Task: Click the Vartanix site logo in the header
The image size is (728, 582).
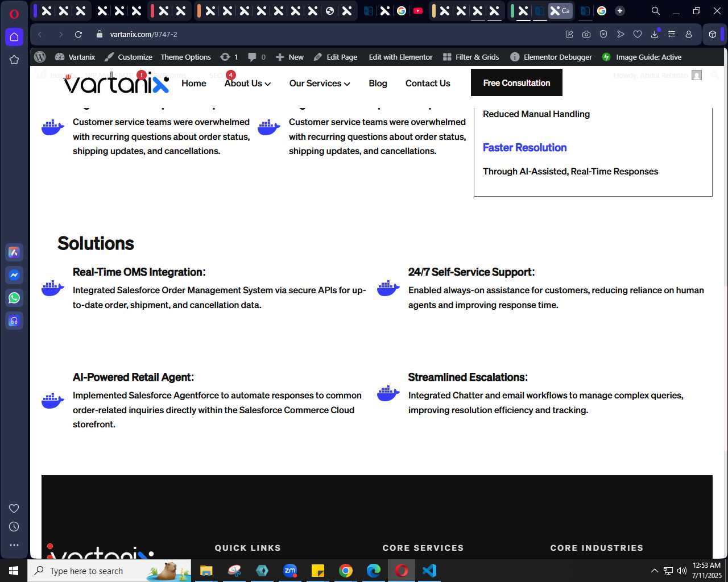Action: point(117,83)
